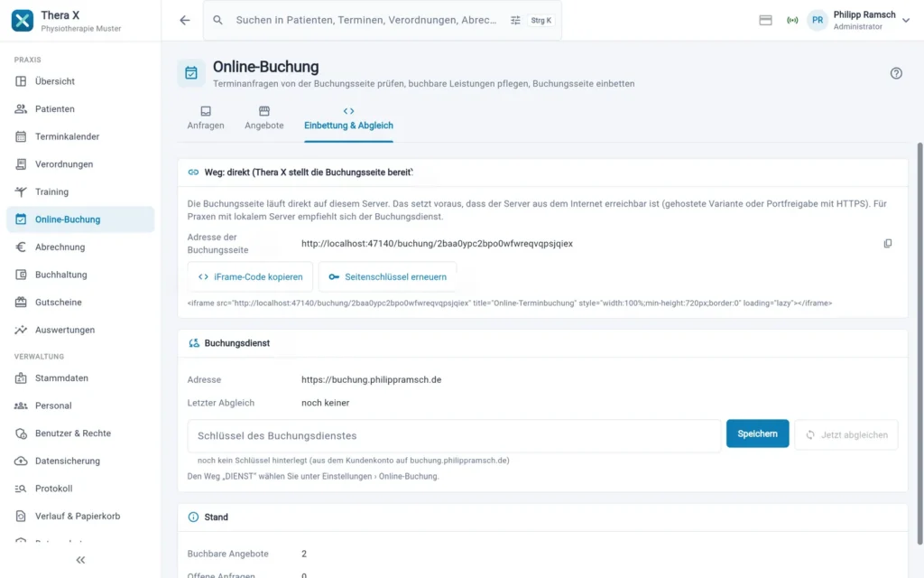Image resolution: width=924 pixels, height=578 pixels.
Task: Collapse the sidebar with double chevron
Action: pos(80,560)
